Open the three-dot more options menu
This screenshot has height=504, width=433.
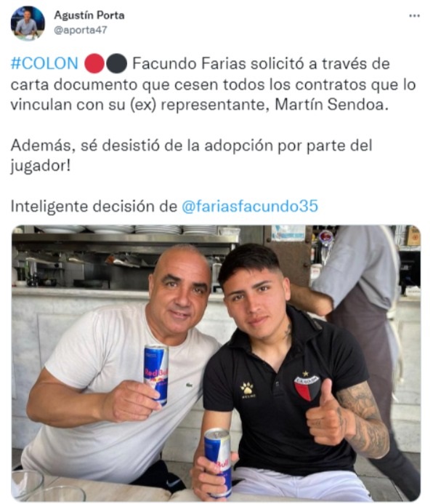(414, 16)
